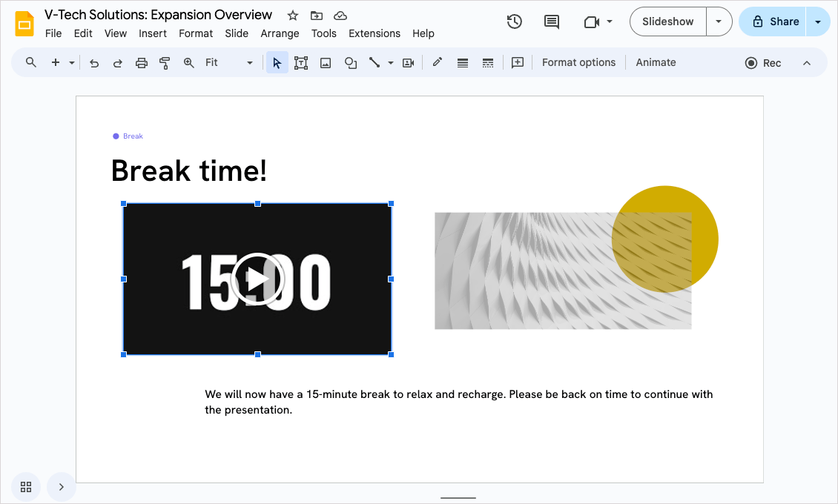Open the Animate panel
This screenshot has height=504, width=838.
(x=656, y=62)
